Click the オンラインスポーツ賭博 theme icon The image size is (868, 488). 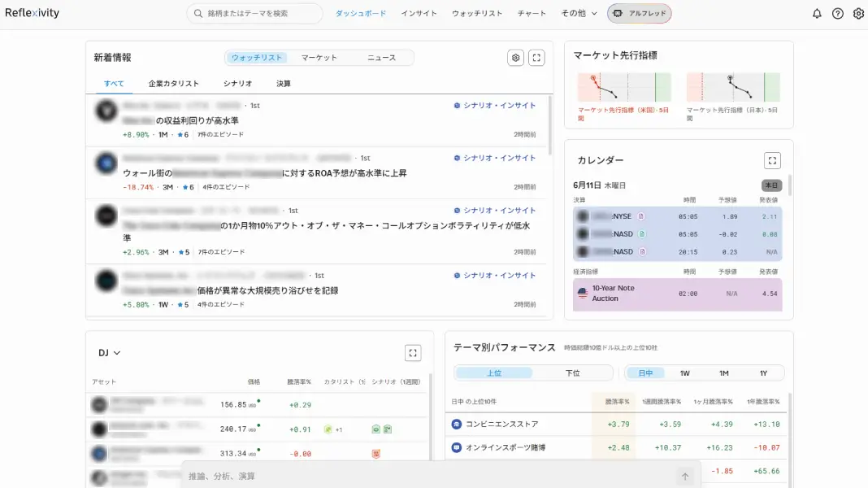[456, 447]
